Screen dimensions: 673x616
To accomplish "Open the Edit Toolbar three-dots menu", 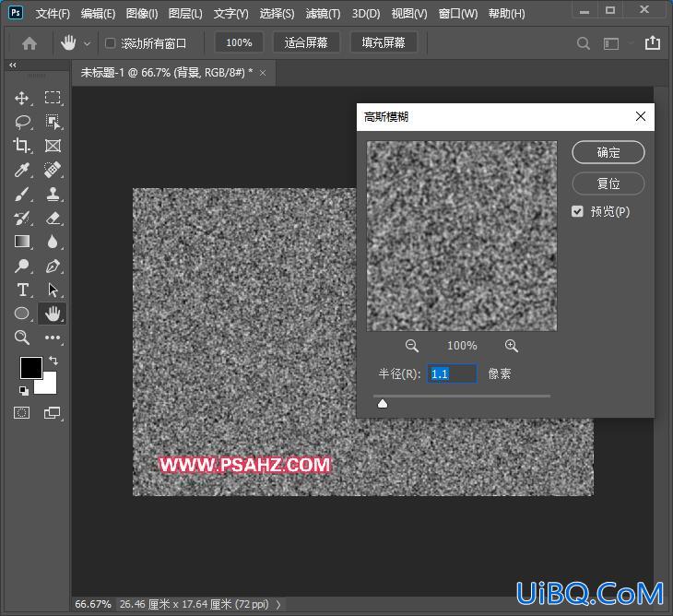I will pos(53,338).
